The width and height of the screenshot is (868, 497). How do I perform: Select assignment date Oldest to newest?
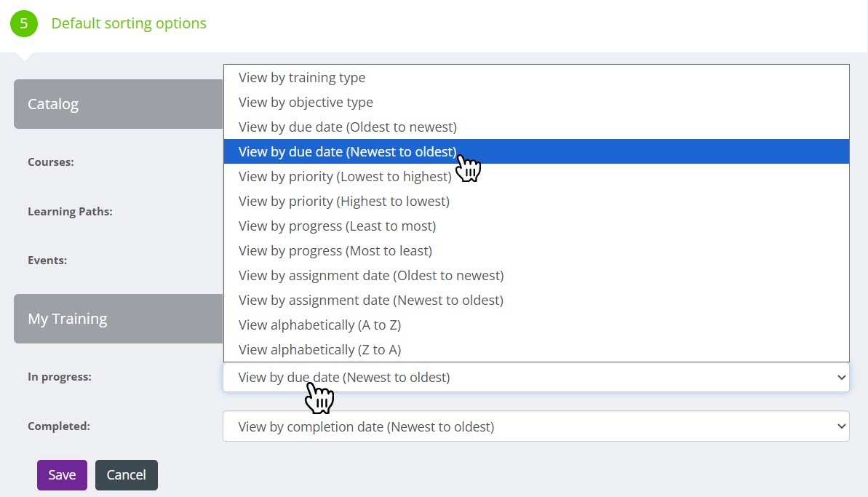371,276
